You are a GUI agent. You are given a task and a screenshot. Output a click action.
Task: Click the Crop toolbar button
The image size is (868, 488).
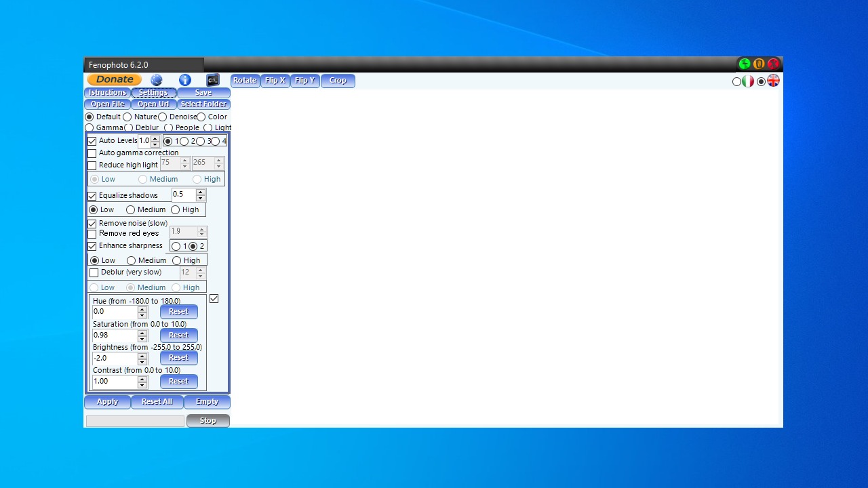point(338,81)
